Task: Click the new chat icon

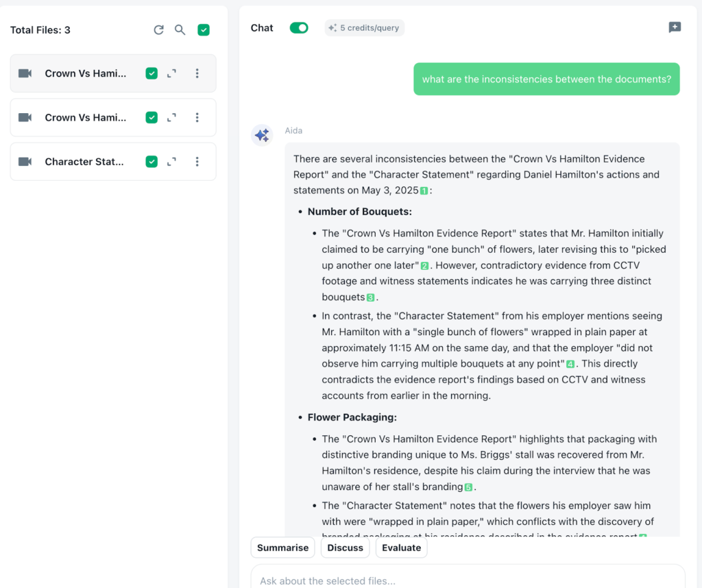Action: 675,27
